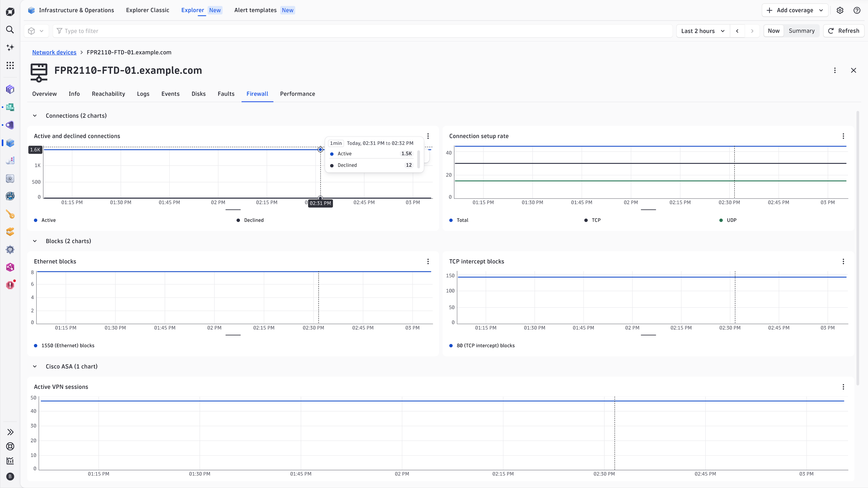Open the cloud app icon in sidebar
This screenshot has height=488, width=868.
pos(10,161)
